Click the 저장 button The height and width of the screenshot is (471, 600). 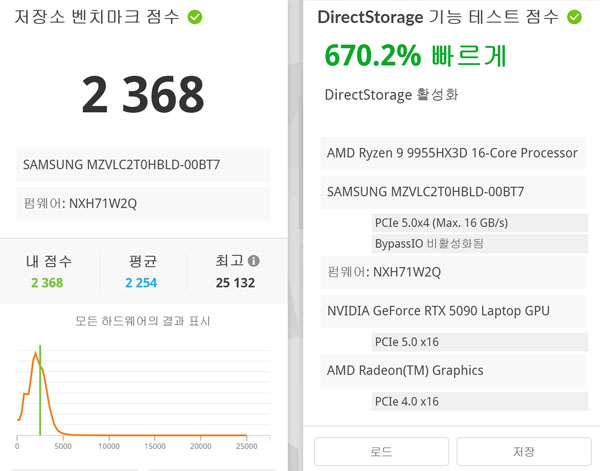524,451
